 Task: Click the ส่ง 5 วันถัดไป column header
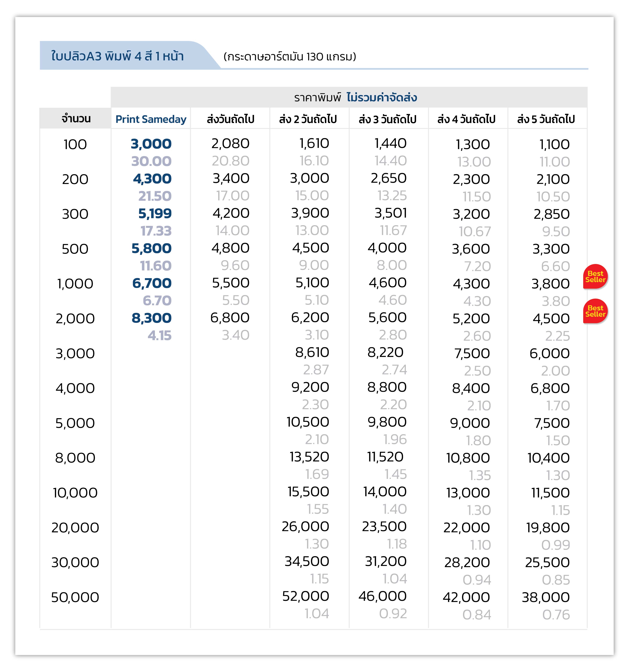(546, 119)
